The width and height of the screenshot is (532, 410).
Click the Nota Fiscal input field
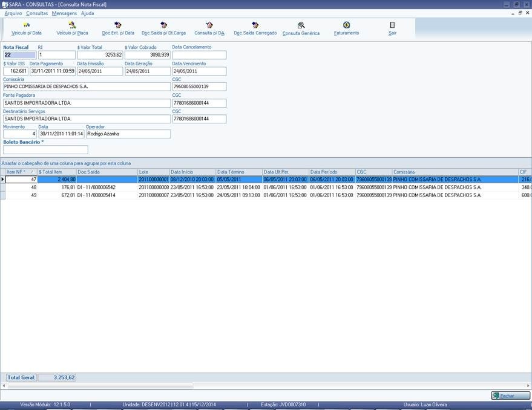tap(20, 55)
